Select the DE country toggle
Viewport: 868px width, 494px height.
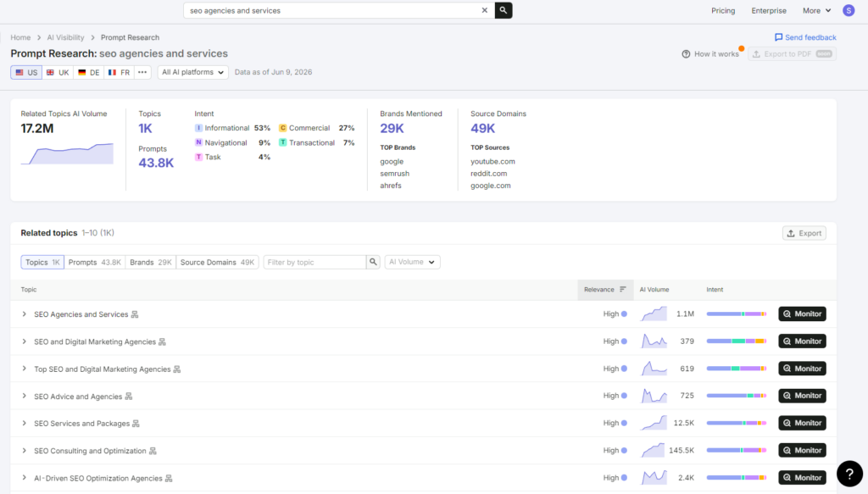coord(88,73)
